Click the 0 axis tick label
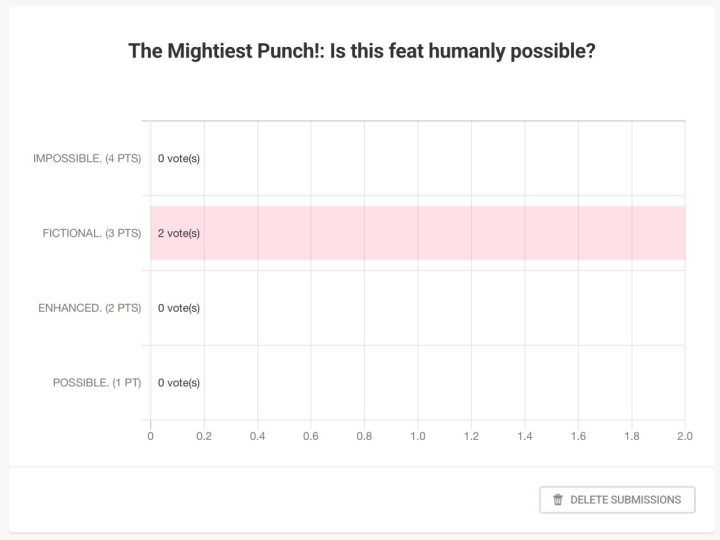 pos(151,436)
